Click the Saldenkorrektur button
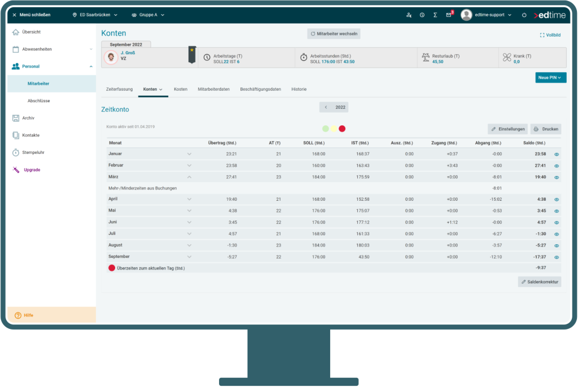578x392 pixels. click(540, 281)
